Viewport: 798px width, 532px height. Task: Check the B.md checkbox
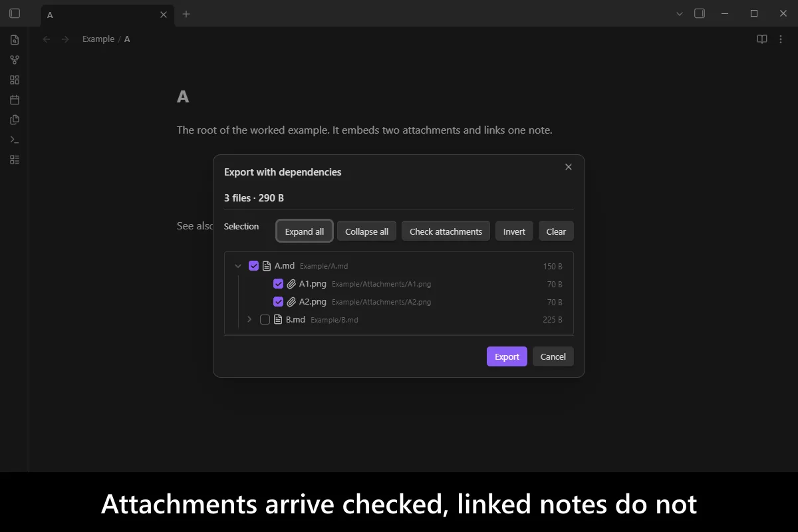point(265,320)
